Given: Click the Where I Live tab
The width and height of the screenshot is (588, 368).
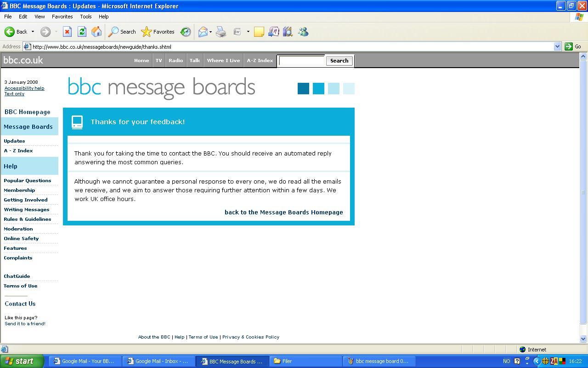Looking at the screenshot, I should point(223,60).
